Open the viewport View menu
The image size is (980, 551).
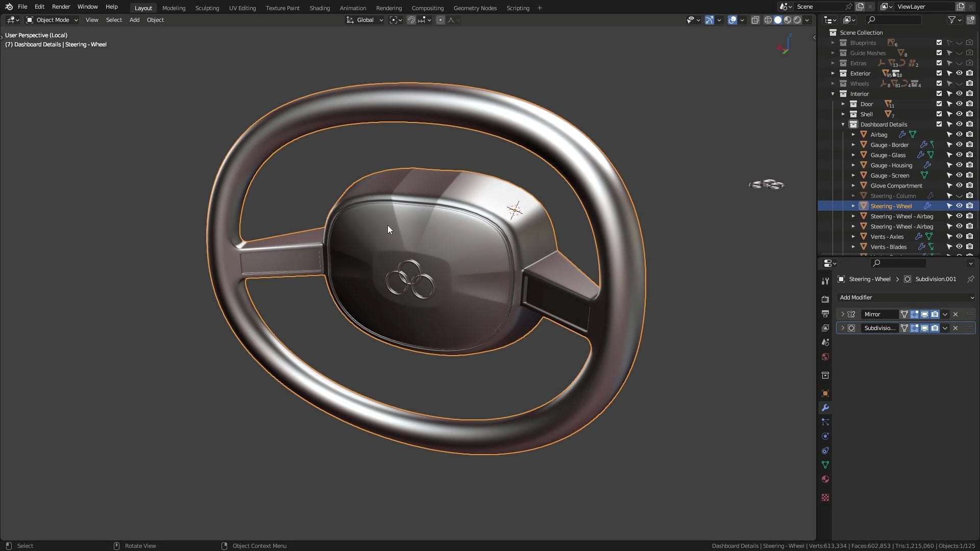92,20
